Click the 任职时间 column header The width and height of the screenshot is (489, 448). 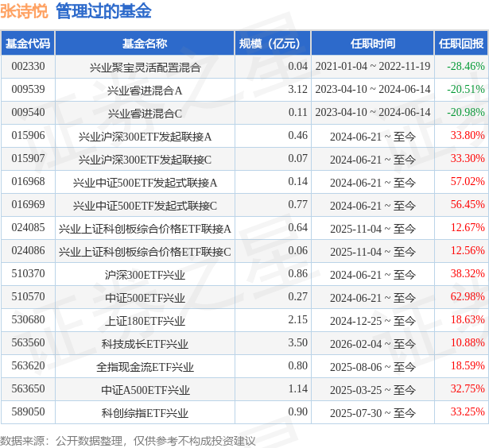372,44
